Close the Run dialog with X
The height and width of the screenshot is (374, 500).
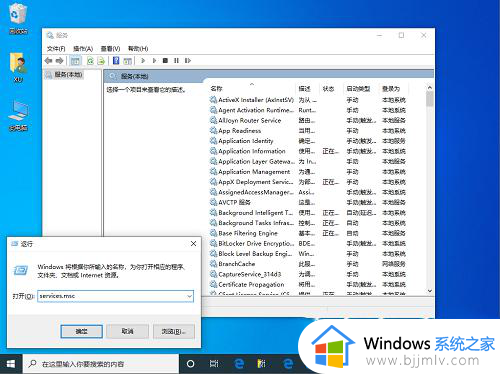193,244
